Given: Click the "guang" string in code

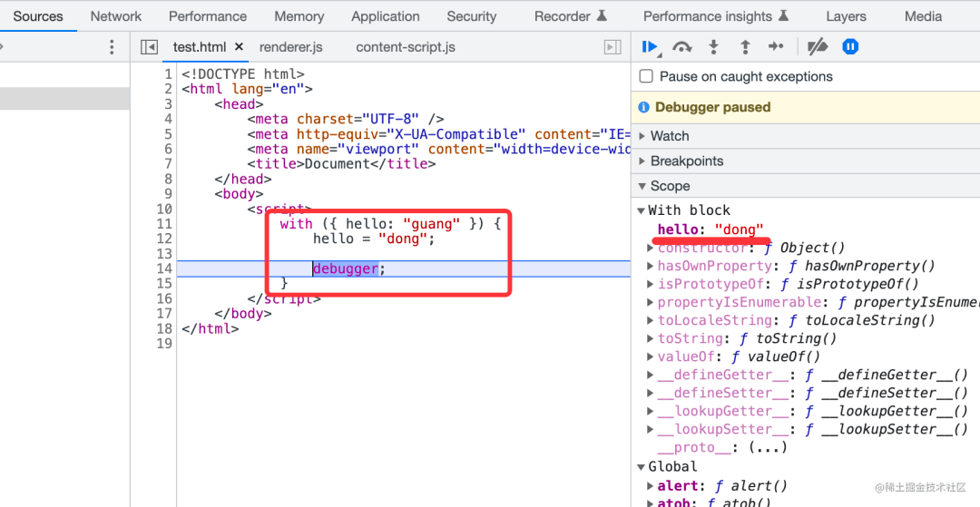Looking at the screenshot, I should click(432, 223).
